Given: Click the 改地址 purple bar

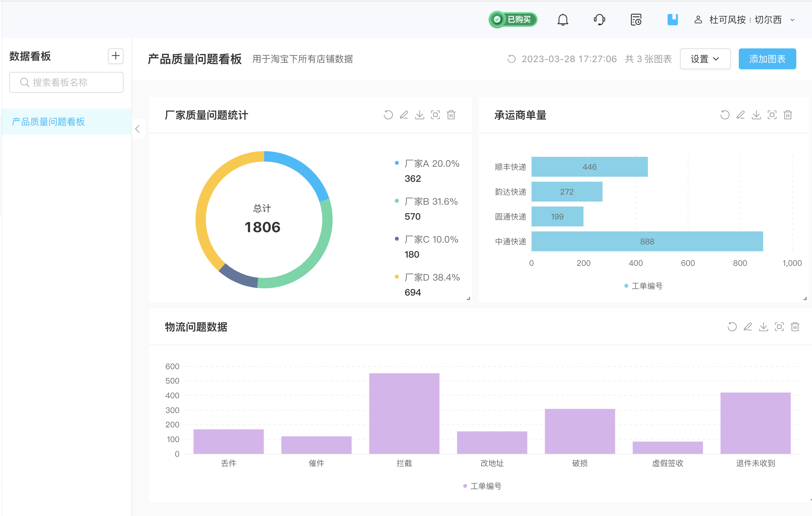Looking at the screenshot, I should click(492, 442).
